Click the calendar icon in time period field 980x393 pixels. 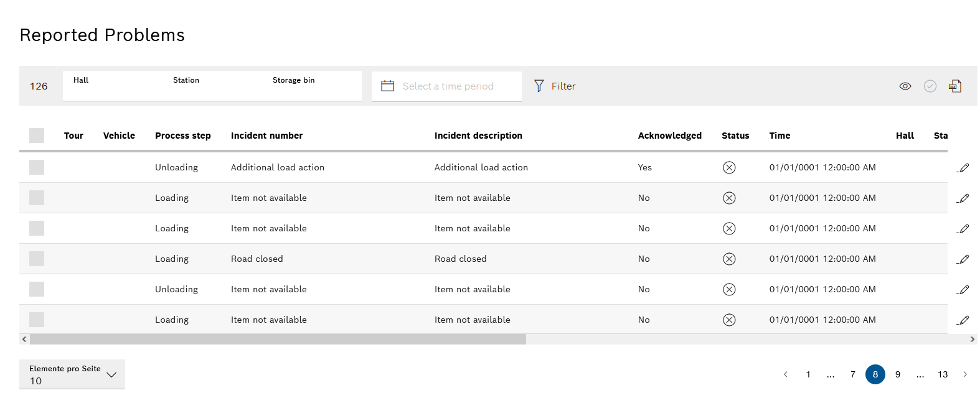tap(387, 86)
